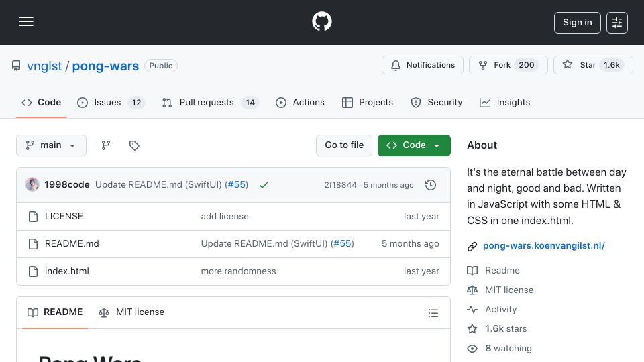Star the repository with the Star button

(593, 65)
